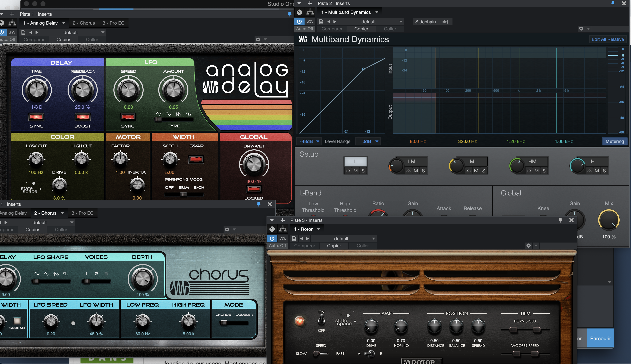
Task: Open Multiband Dynamics plugin selector dropdown
Action: 376,12
